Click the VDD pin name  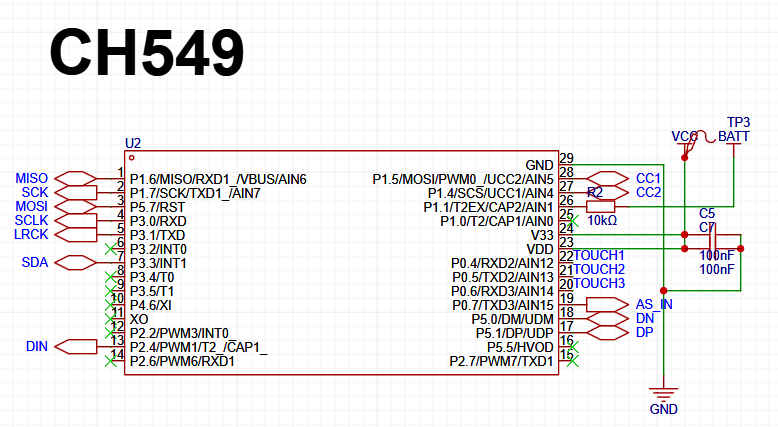click(x=540, y=249)
